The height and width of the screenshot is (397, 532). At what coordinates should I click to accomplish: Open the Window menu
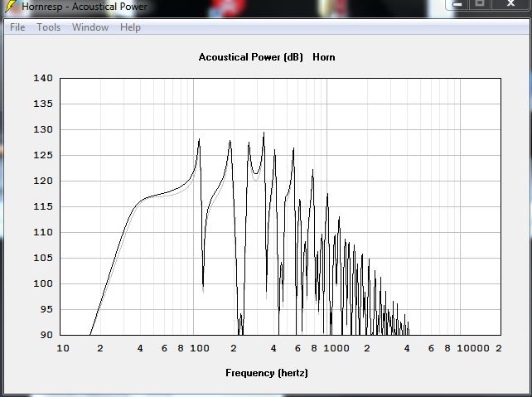pos(90,27)
